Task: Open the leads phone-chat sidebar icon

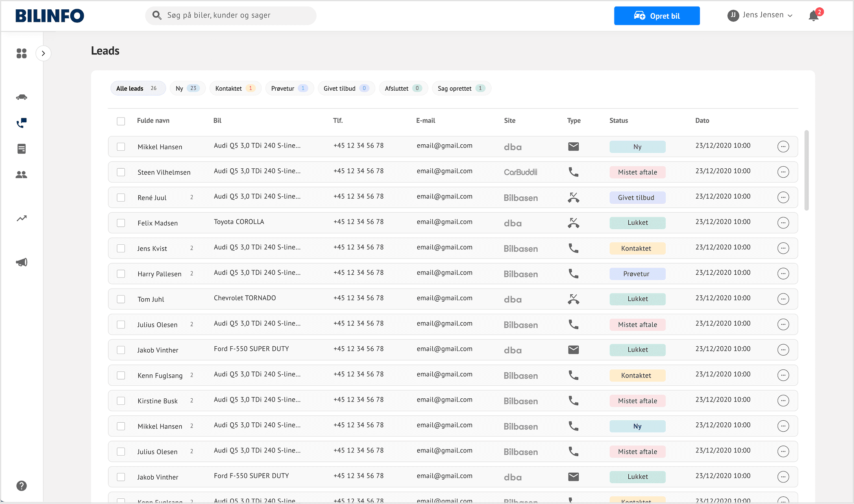Action: point(22,123)
